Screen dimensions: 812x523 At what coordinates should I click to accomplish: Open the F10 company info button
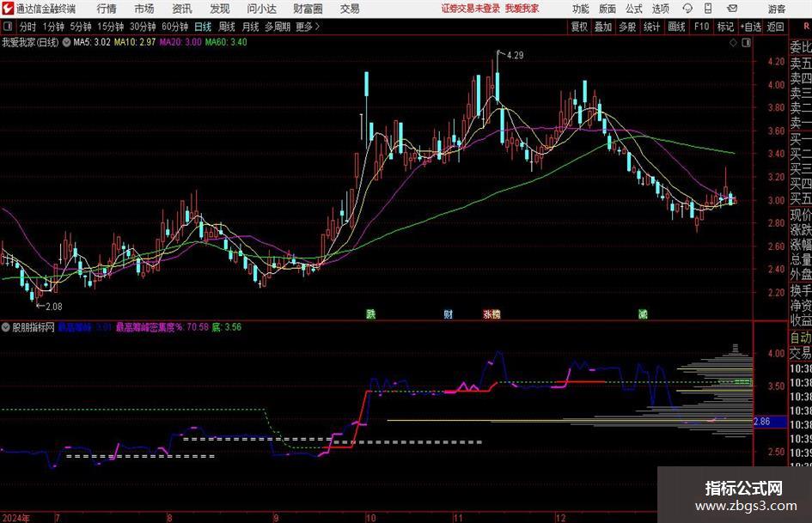click(702, 27)
